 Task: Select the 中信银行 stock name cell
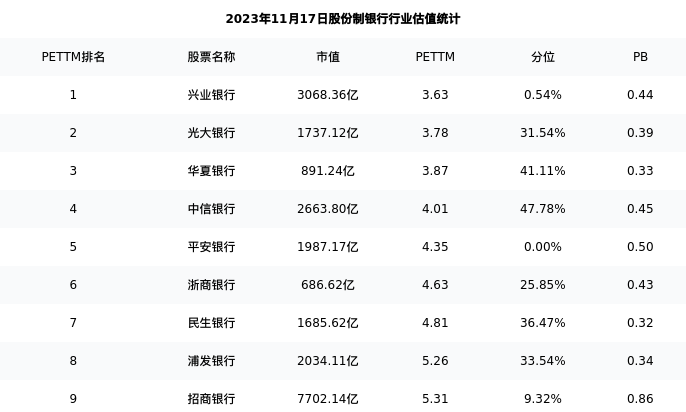pyautogui.click(x=211, y=209)
